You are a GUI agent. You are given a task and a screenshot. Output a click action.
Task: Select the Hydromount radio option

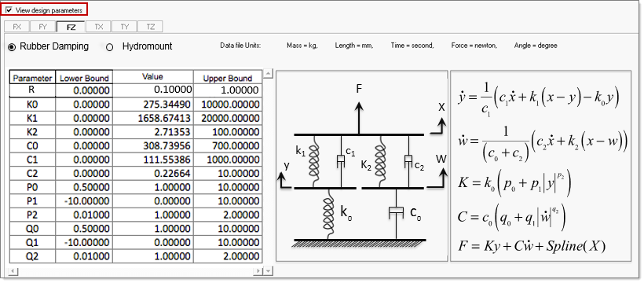[109, 47]
